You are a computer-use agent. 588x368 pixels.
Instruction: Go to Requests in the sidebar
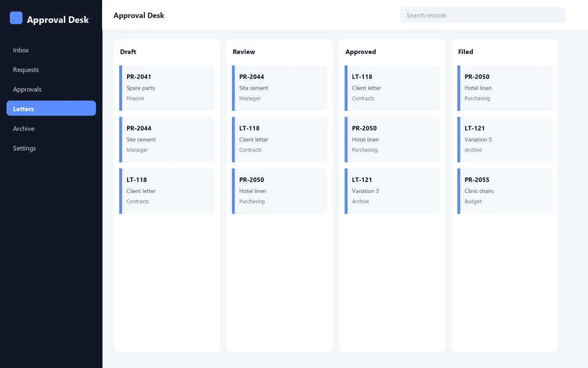51,70
